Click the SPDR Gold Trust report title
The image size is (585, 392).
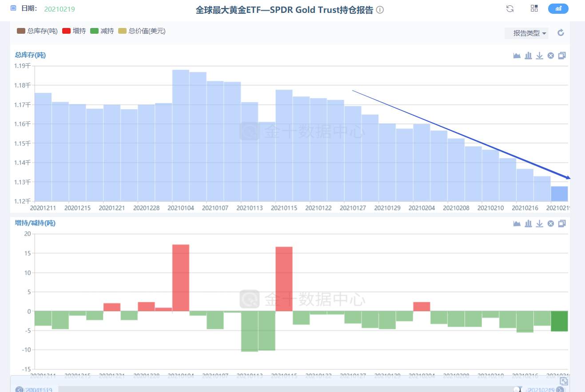[284, 10]
